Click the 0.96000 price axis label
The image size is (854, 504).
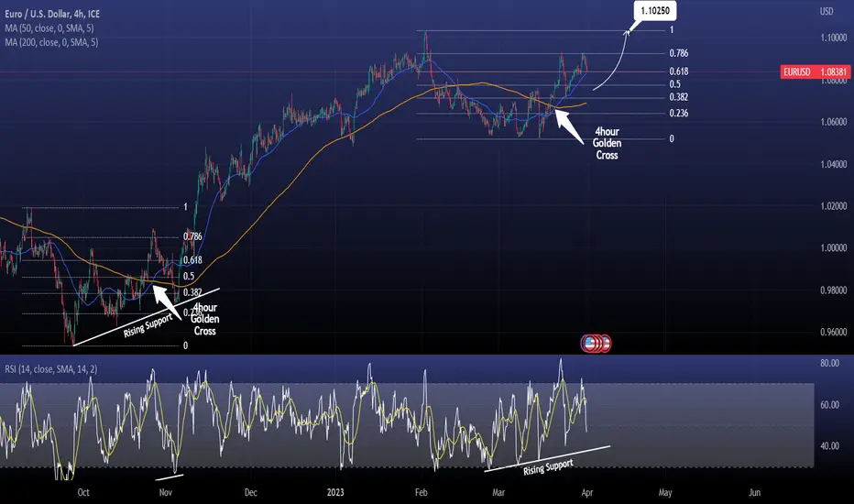(833, 332)
